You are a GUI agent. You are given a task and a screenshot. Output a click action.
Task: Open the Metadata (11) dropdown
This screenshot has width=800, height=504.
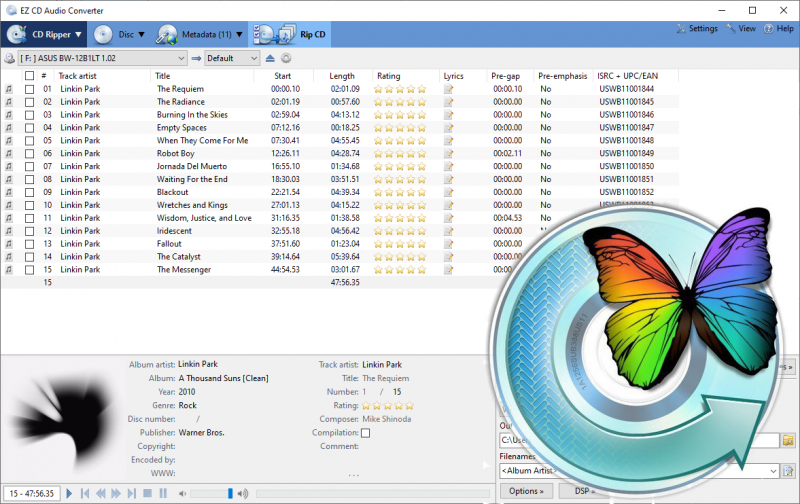click(x=199, y=34)
